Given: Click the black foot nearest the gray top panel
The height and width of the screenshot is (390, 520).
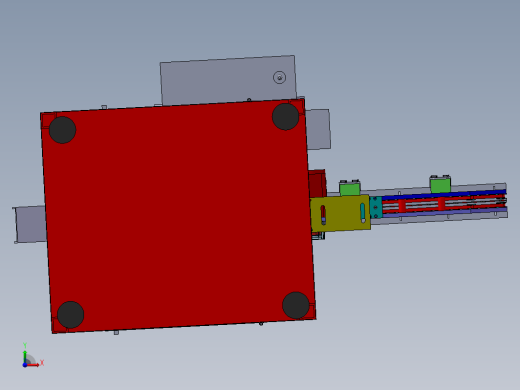Looking at the screenshot, I should (286, 116).
